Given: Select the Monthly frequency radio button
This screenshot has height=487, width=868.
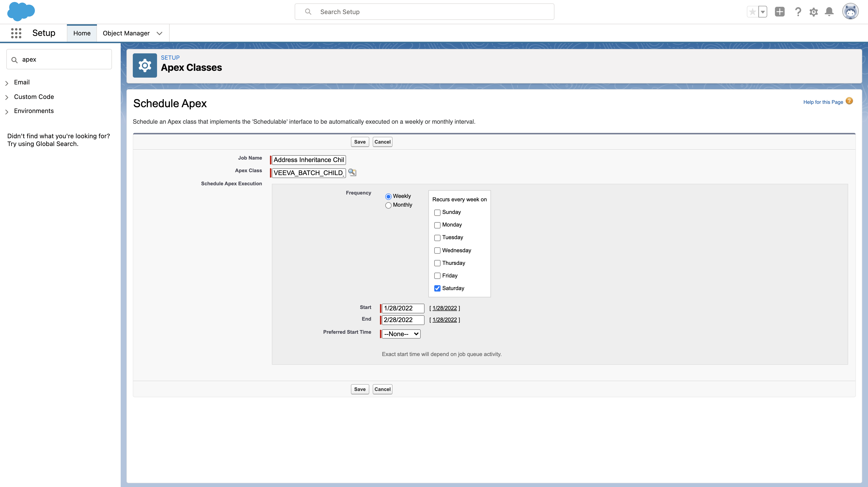Looking at the screenshot, I should click(x=388, y=205).
